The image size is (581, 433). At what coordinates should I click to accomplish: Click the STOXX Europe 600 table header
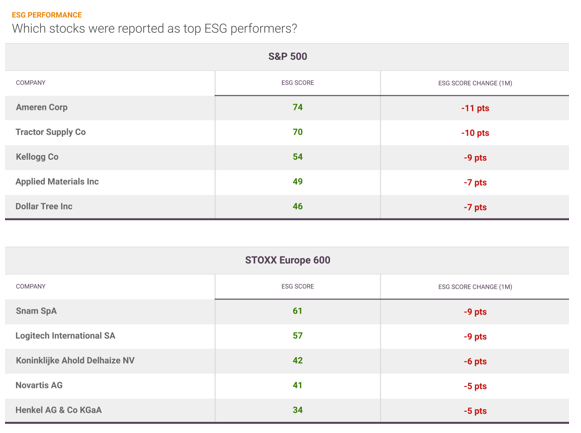point(288,260)
